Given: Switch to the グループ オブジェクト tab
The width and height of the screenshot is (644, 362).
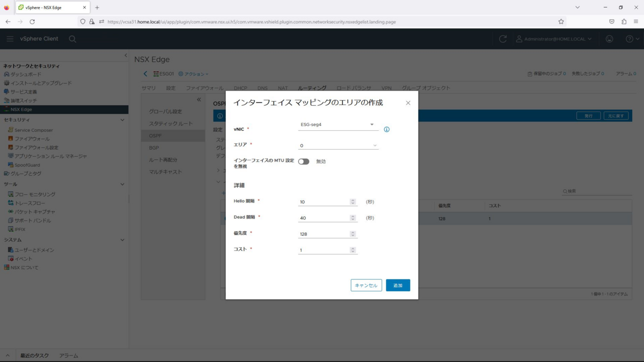Looking at the screenshot, I should [x=426, y=88].
